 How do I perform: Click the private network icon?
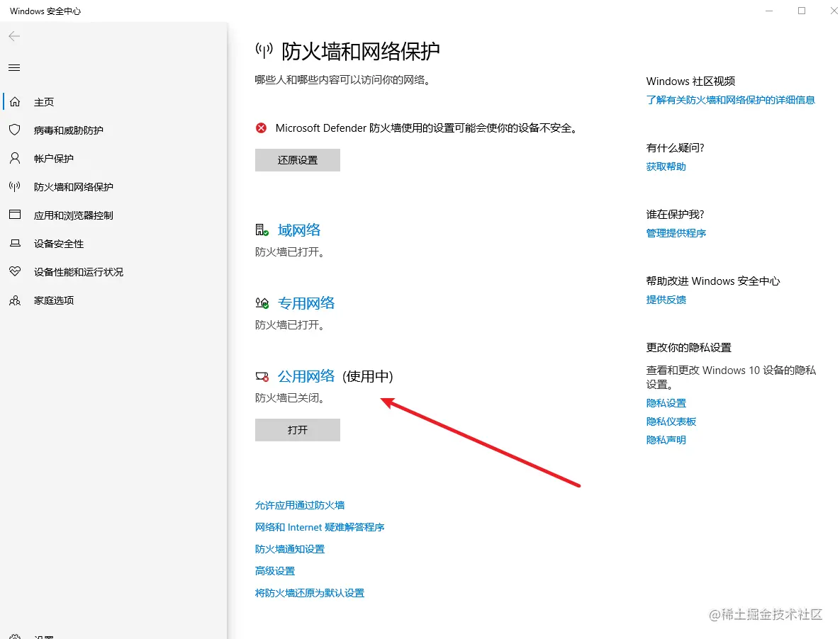[x=262, y=303]
